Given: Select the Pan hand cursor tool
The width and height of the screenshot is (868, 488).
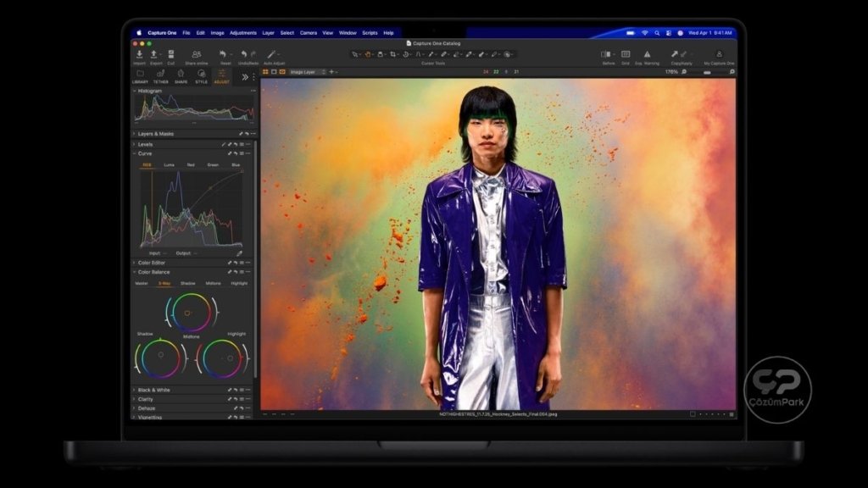Looking at the screenshot, I should [368, 54].
